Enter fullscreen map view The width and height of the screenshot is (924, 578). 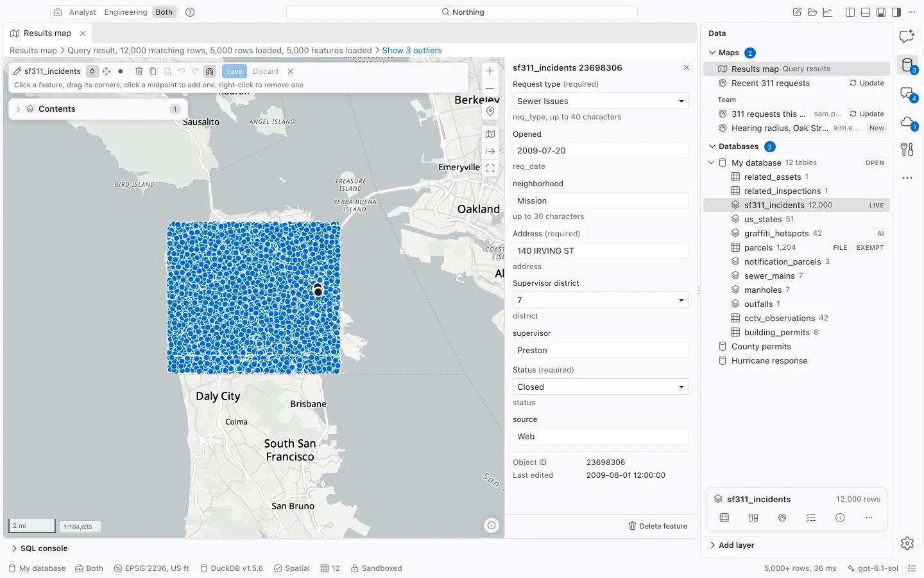click(490, 168)
